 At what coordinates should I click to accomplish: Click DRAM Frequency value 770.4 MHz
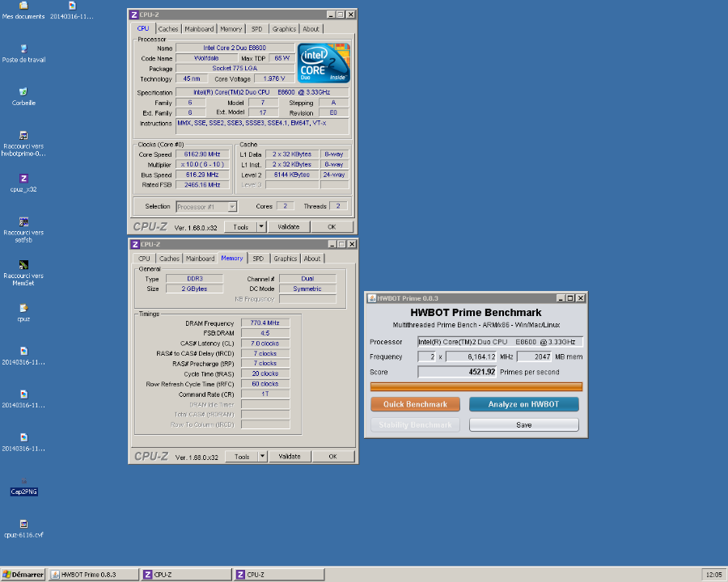[265, 323]
